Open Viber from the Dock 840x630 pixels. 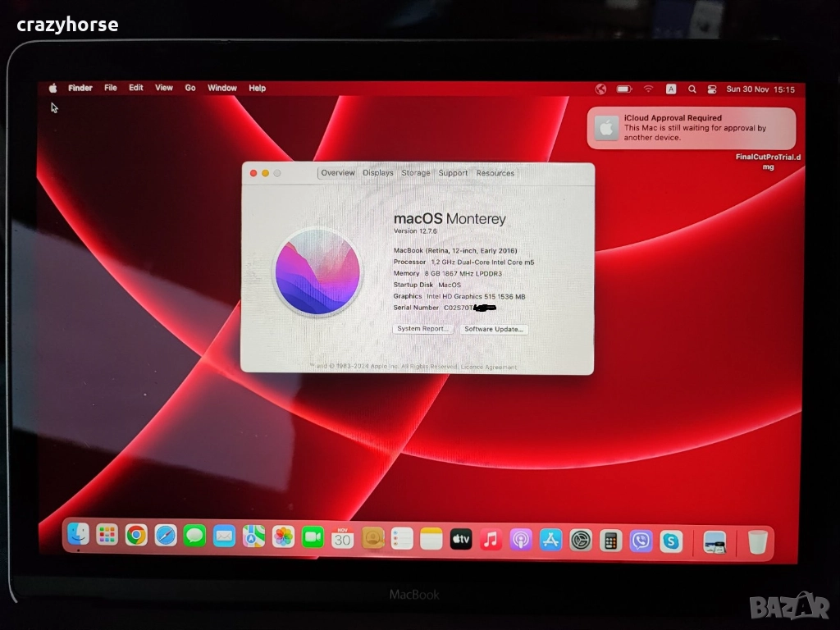641,541
